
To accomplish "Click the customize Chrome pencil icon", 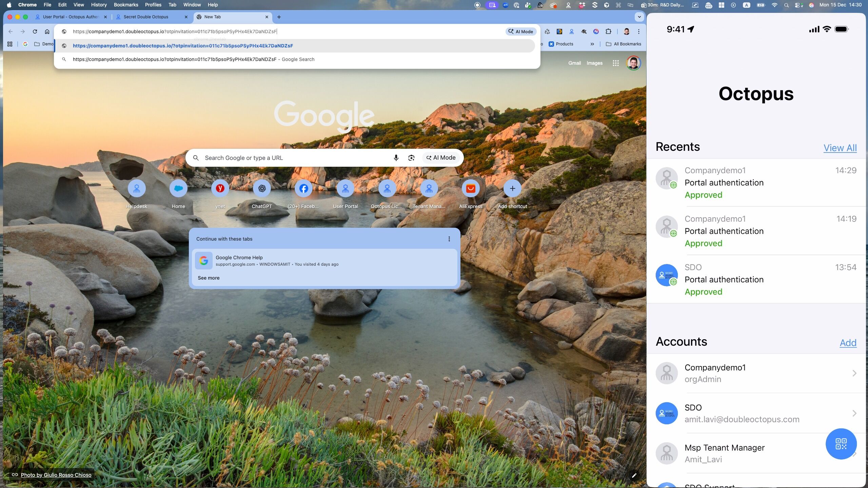I will (x=634, y=475).
